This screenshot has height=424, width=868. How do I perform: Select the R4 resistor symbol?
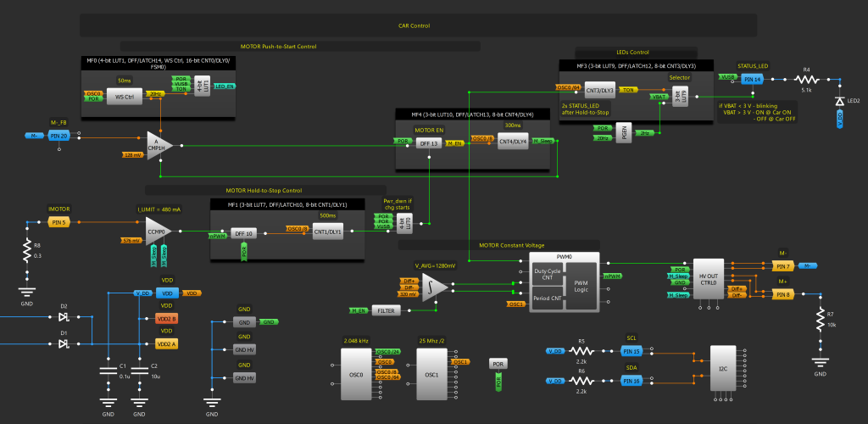point(807,78)
